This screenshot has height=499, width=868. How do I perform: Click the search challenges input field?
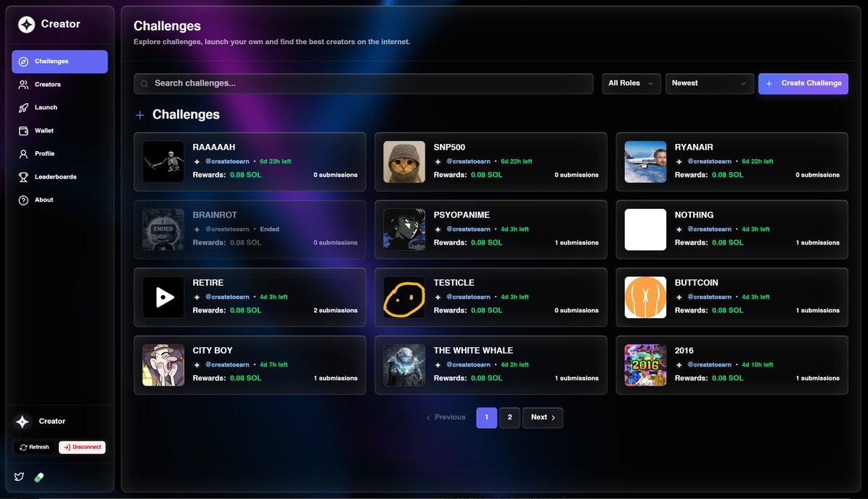(x=362, y=83)
